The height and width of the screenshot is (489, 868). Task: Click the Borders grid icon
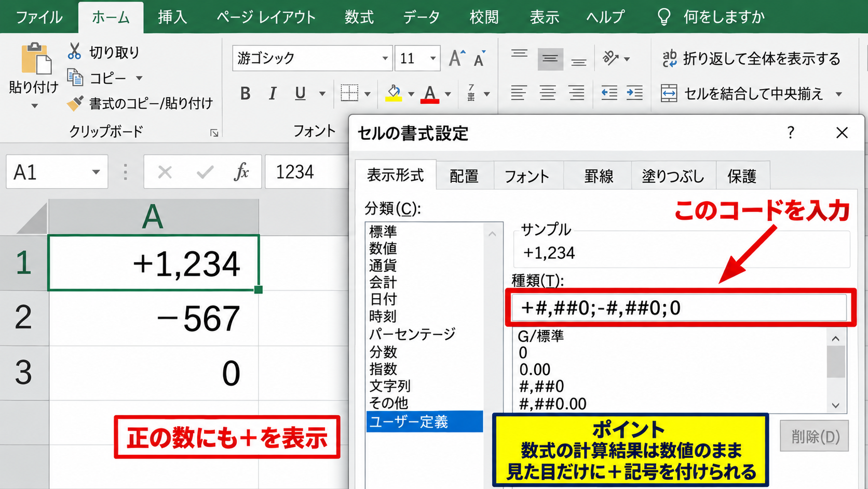click(x=349, y=93)
